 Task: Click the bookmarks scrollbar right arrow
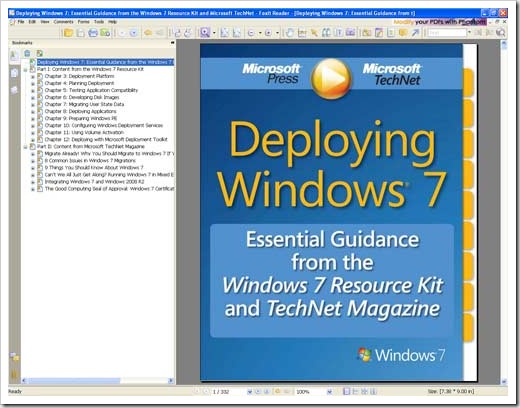coord(171,380)
